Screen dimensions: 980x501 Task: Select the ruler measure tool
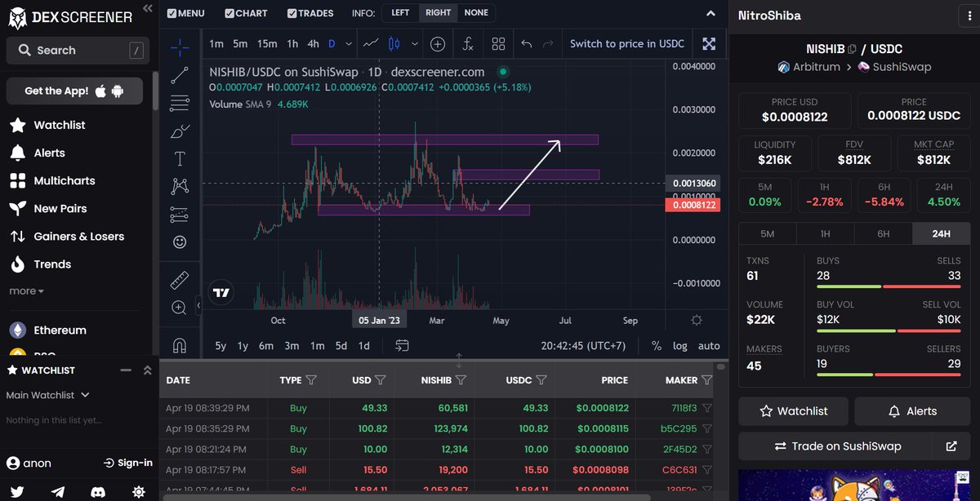click(x=180, y=281)
